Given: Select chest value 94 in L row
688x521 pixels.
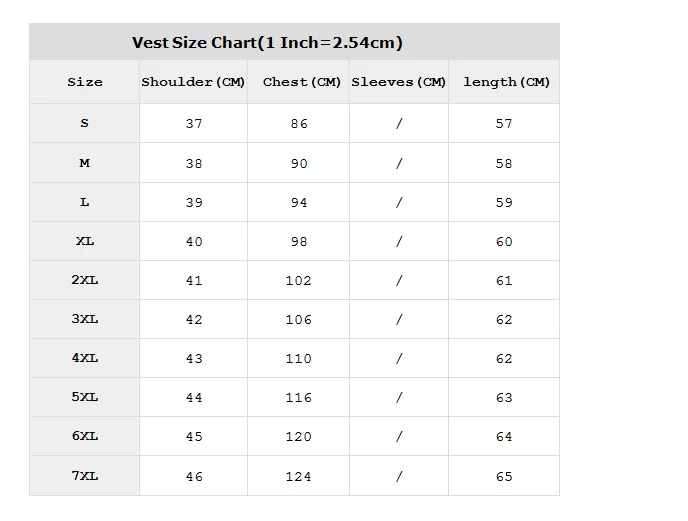Looking at the screenshot, I should 299,202.
